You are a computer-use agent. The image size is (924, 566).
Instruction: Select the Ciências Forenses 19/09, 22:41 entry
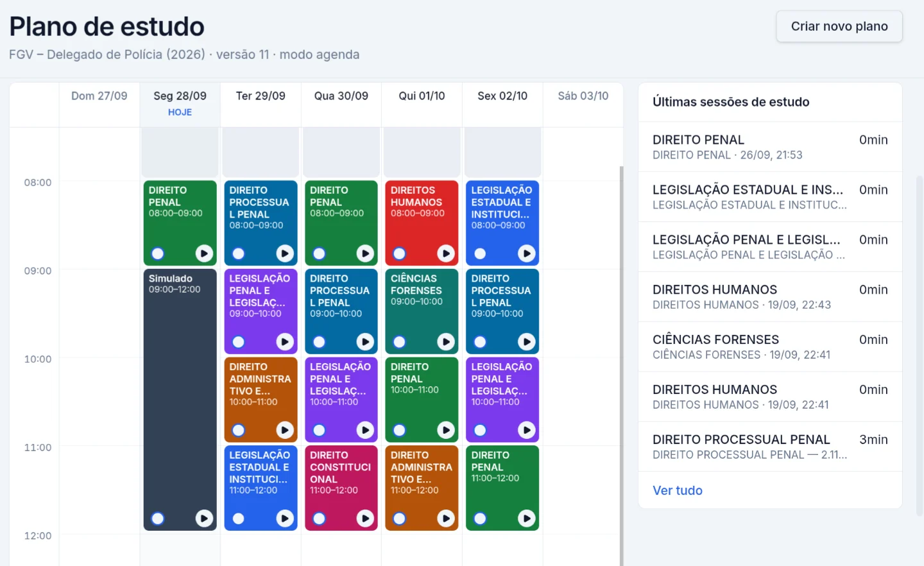click(770, 347)
